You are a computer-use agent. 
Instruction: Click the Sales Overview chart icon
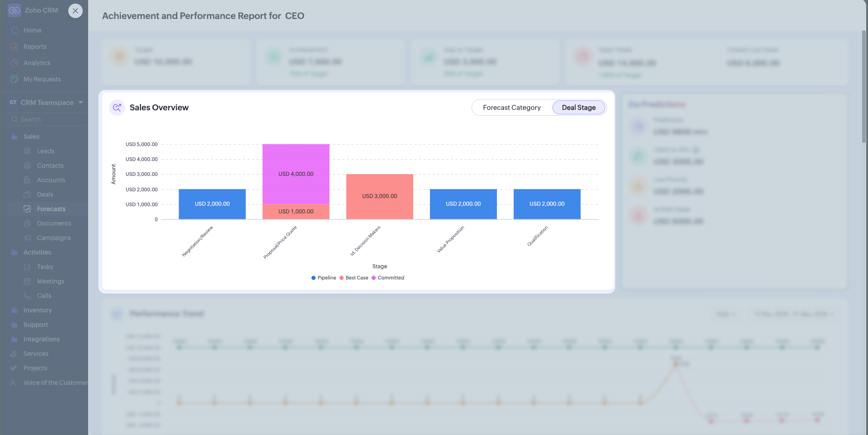[x=117, y=108]
